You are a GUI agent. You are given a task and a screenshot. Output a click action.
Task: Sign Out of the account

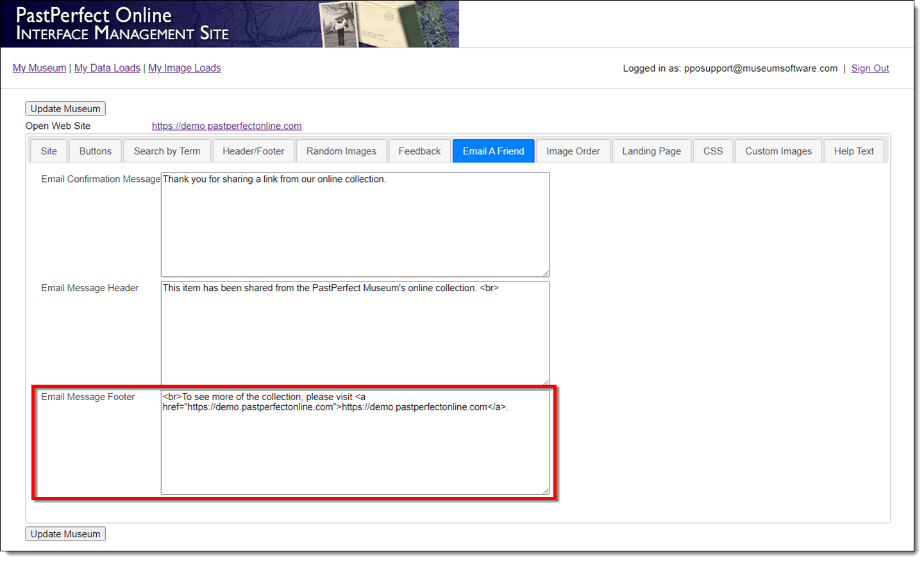[x=869, y=69]
